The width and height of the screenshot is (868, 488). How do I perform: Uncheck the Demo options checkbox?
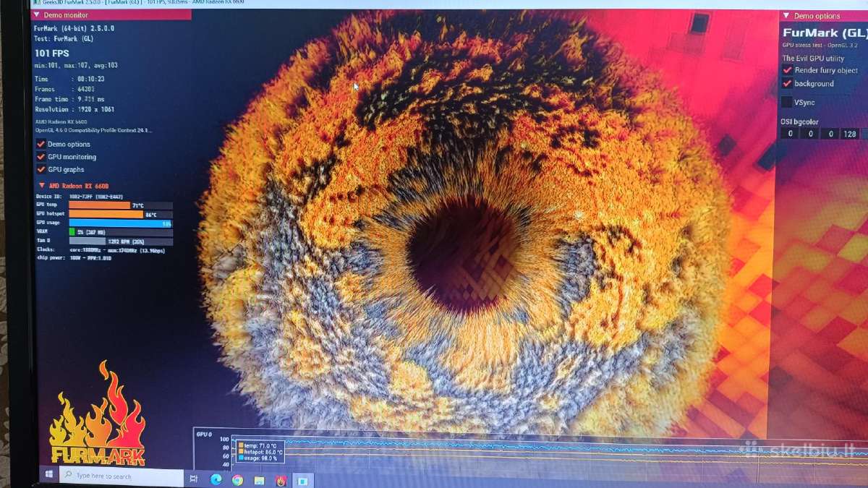click(x=41, y=144)
